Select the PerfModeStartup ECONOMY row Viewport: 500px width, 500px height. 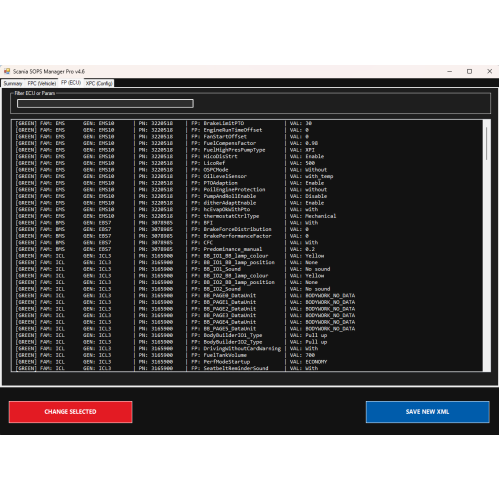click(247, 362)
